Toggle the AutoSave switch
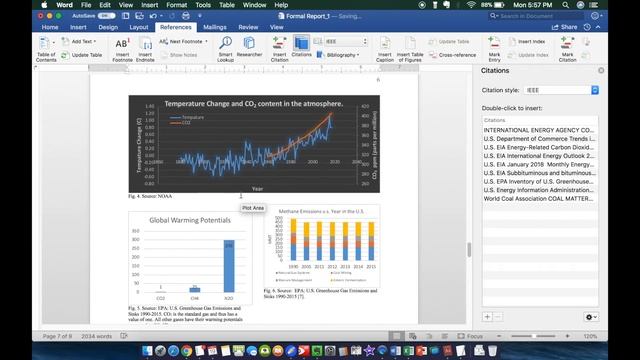Screen dimensions: 640x360 tap(107, 16)
